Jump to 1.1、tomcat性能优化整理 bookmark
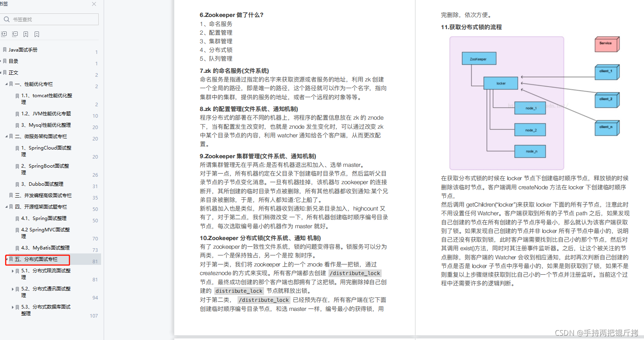 pyautogui.click(x=47, y=99)
